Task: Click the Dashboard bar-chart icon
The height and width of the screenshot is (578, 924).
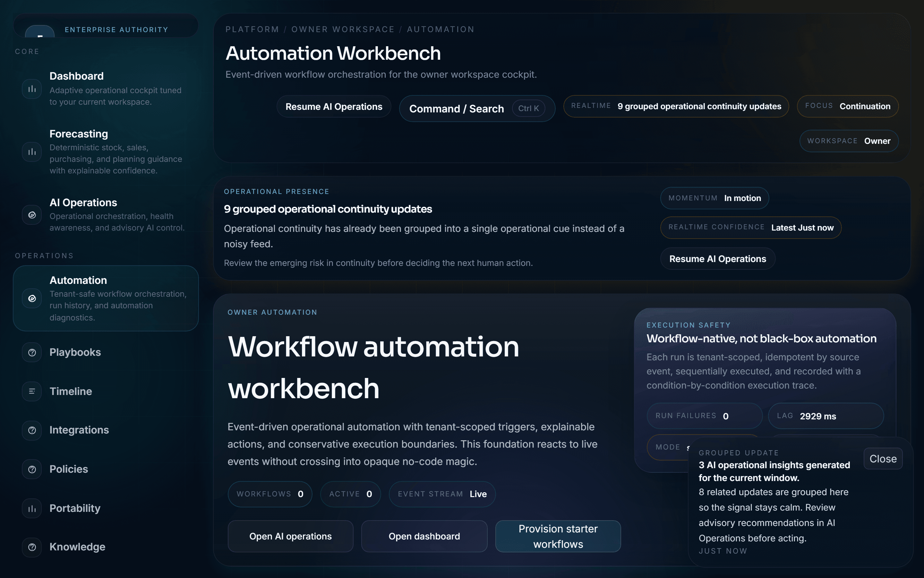Action: (x=32, y=89)
